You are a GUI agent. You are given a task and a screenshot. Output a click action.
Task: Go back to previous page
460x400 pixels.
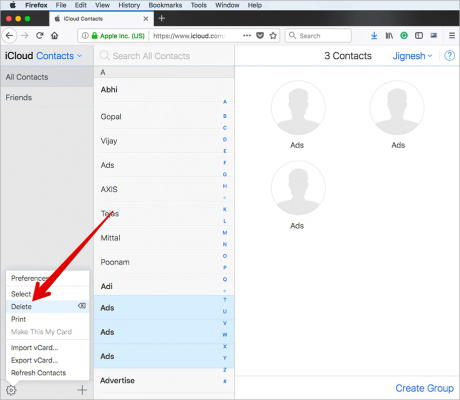pyautogui.click(x=9, y=35)
